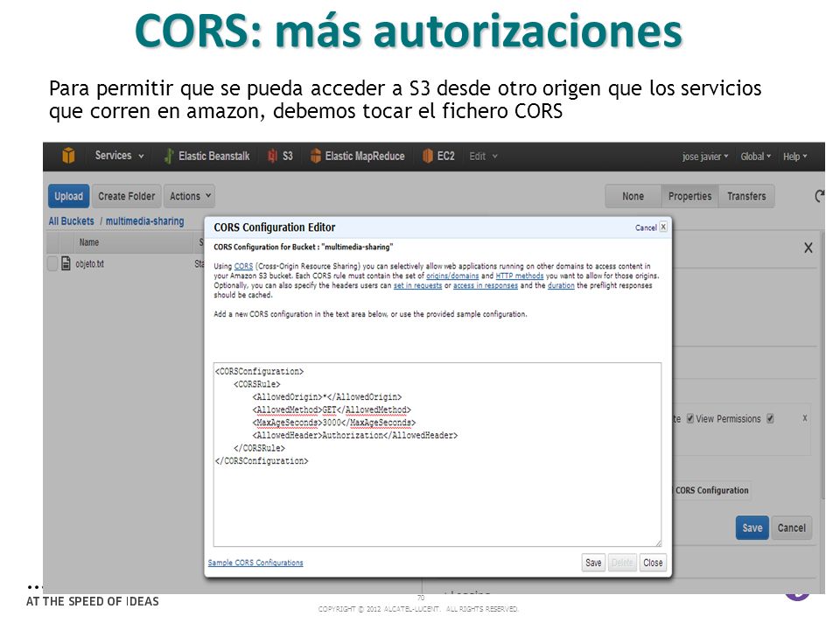840x630 pixels.
Task: Open the Global region dropdown
Action: [x=756, y=157]
